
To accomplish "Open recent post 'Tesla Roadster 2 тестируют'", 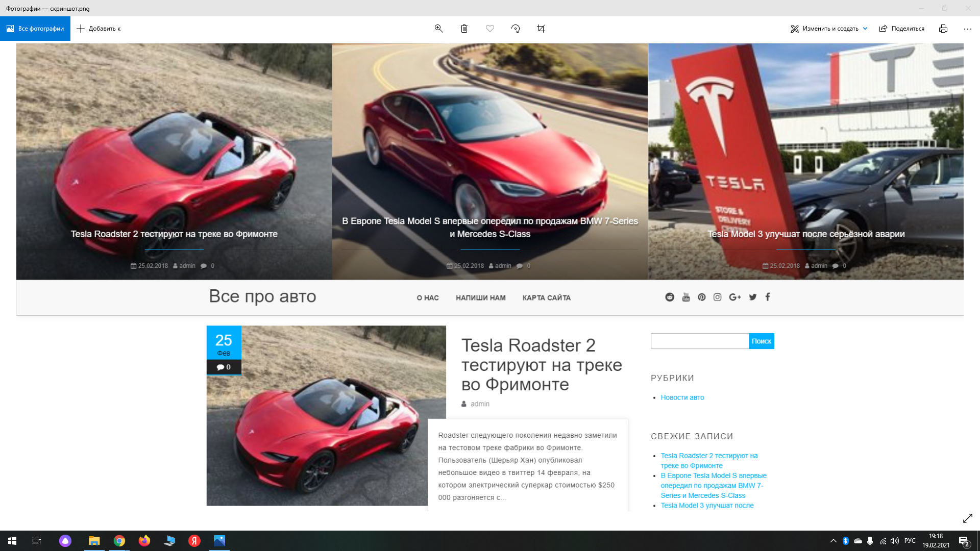I will coord(709,461).
